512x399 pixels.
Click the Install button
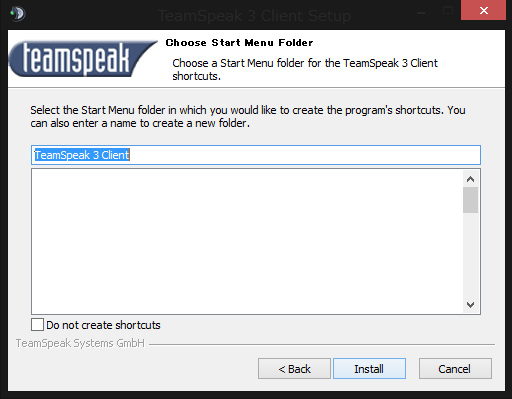(369, 369)
